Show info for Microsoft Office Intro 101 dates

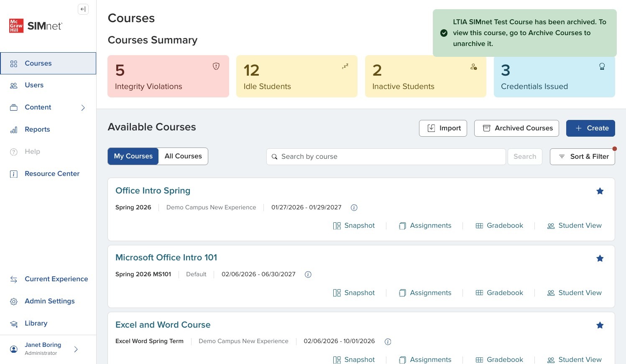coord(308,275)
